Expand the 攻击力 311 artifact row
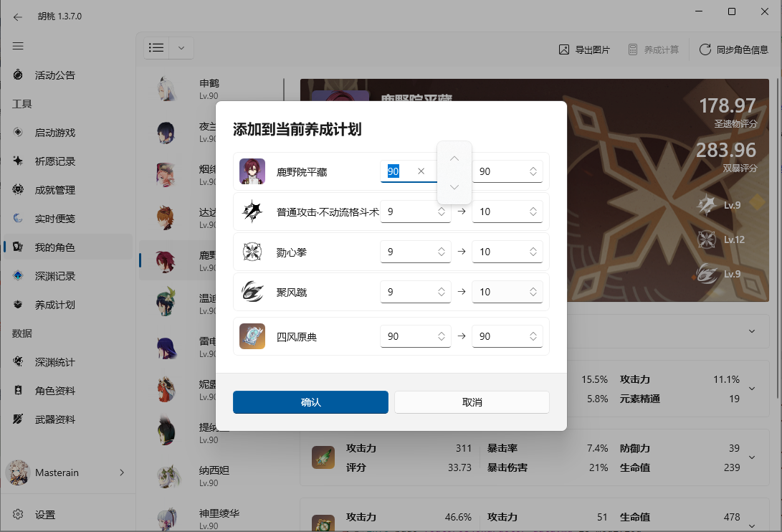Screen dimensions: 782x532 click(752, 457)
